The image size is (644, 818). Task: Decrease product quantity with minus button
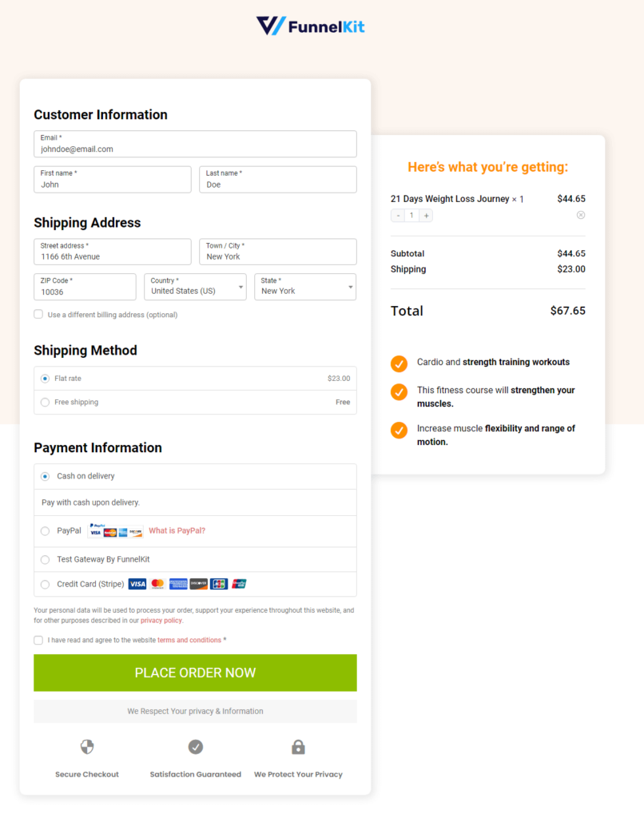point(398,216)
